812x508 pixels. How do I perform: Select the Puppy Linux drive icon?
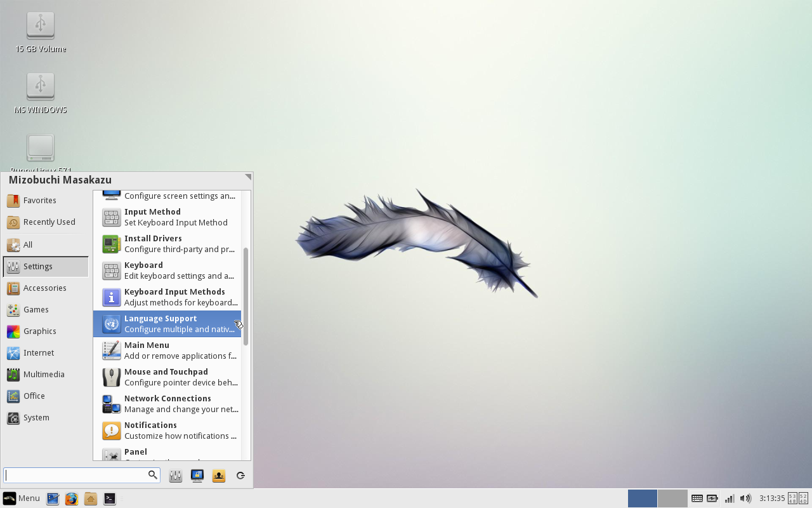(41, 152)
